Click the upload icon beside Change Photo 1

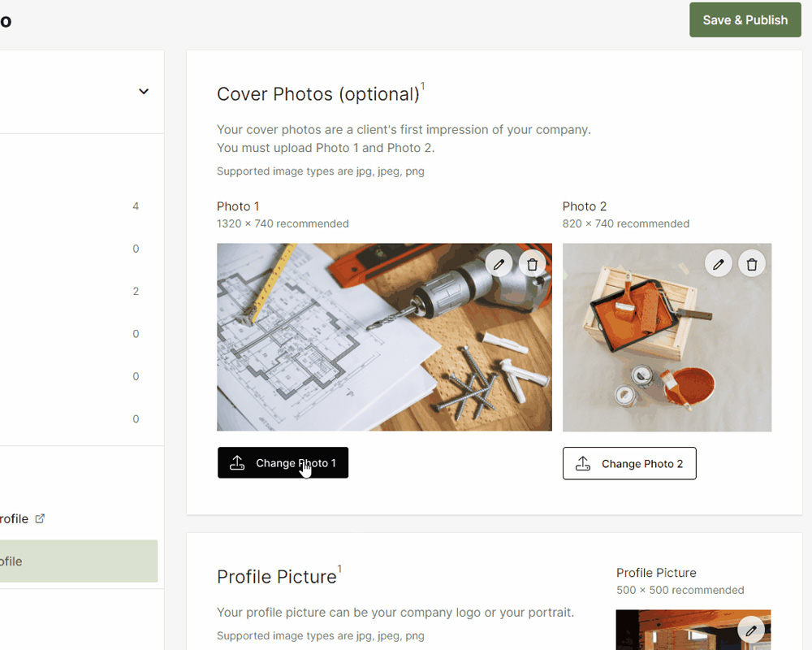click(237, 463)
